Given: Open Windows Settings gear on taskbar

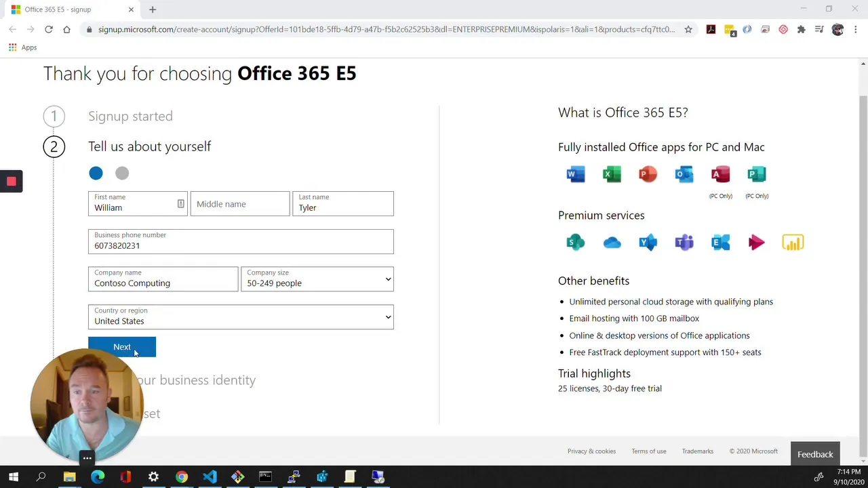Looking at the screenshot, I should [x=153, y=477].
